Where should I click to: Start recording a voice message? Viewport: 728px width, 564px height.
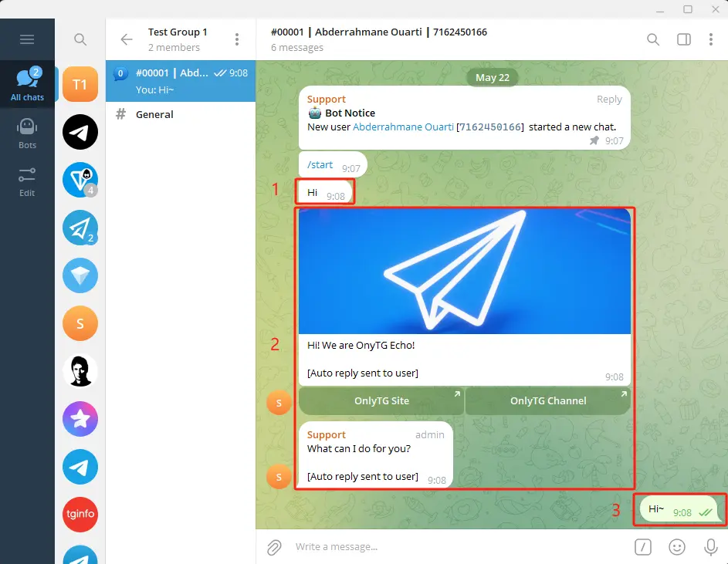pos(710,547)
